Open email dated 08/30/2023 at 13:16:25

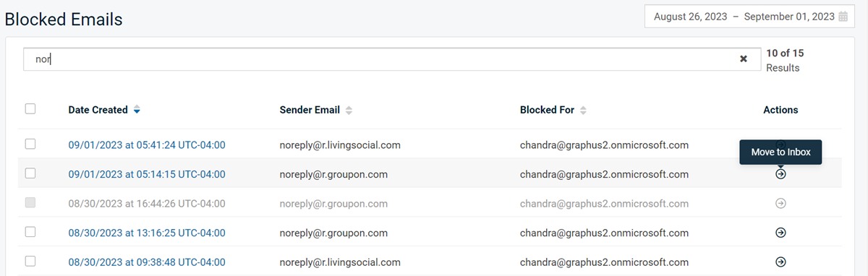(x=147, y=233)
